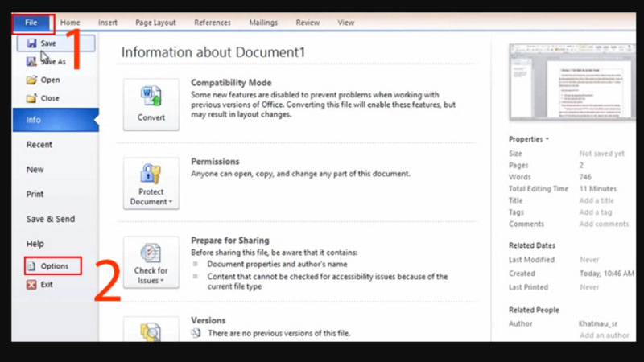The image size is (644, 362).
Task: Click the Save floppy disk icon
Action: pos(31,43)
